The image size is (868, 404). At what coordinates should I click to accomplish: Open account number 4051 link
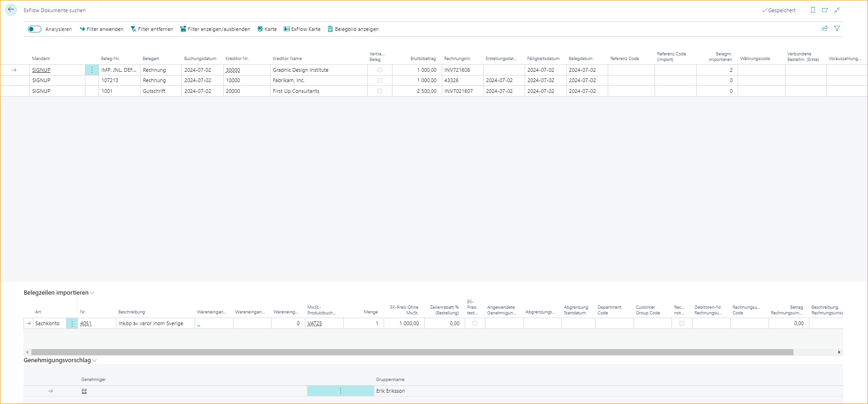86,323
